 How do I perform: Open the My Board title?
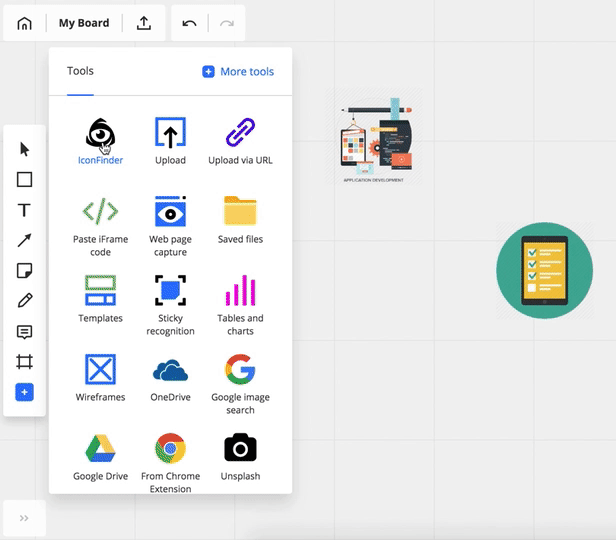pos(84,23)
